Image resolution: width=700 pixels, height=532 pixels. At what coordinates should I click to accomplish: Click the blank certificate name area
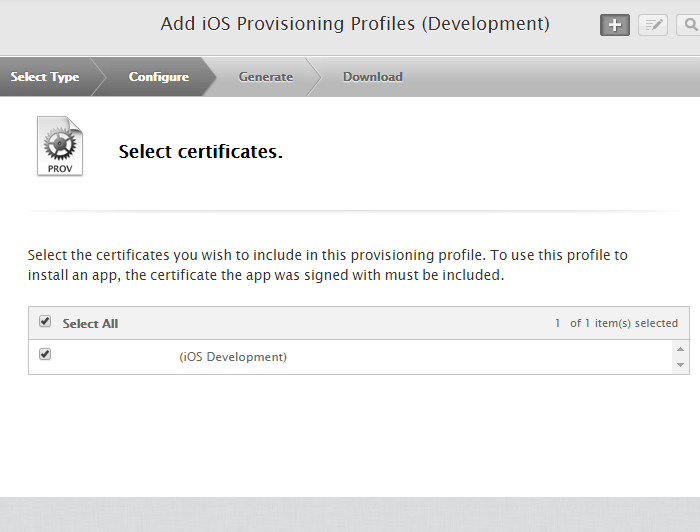coord(115,357)
